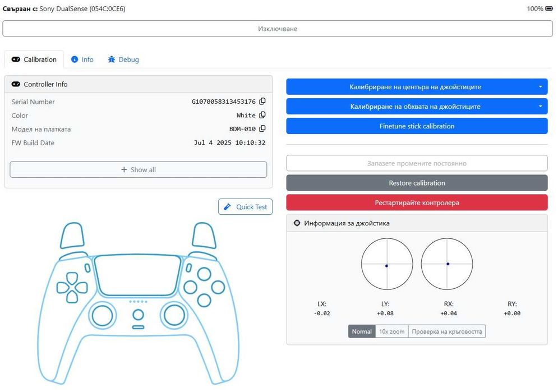Click the top face button on controller diagram

(204, 274)
